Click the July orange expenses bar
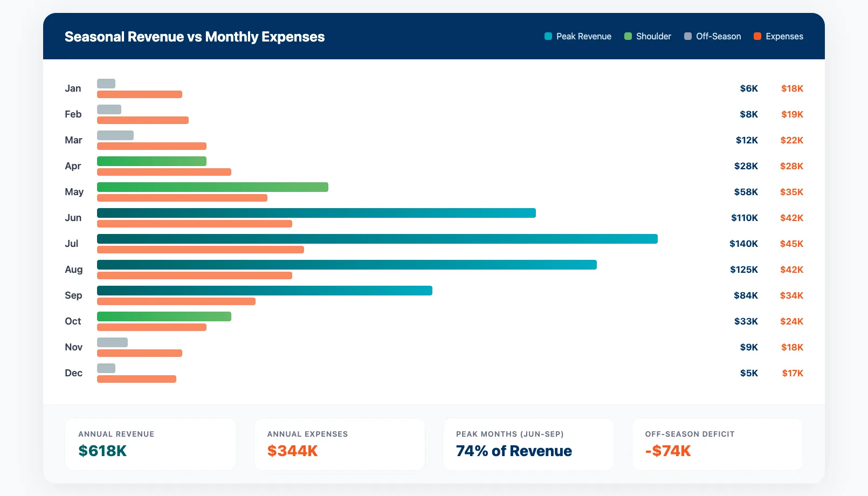868x496 pixels. pos(201,250)
